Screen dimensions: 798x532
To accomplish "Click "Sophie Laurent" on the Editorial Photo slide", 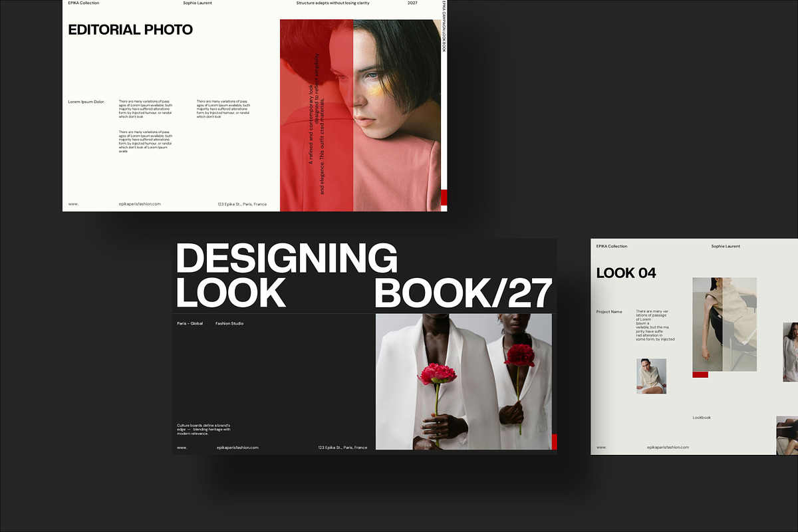I will (x=197, y=3).
